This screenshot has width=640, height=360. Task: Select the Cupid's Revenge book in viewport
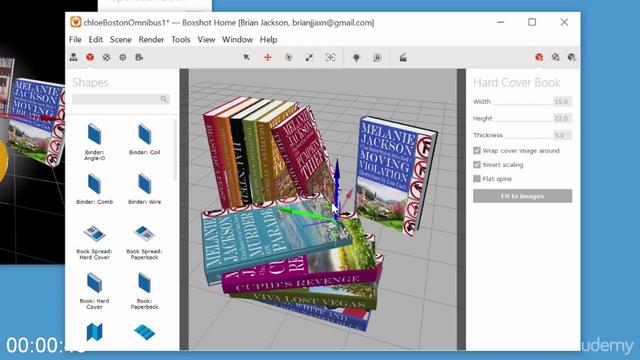point(300,282)
